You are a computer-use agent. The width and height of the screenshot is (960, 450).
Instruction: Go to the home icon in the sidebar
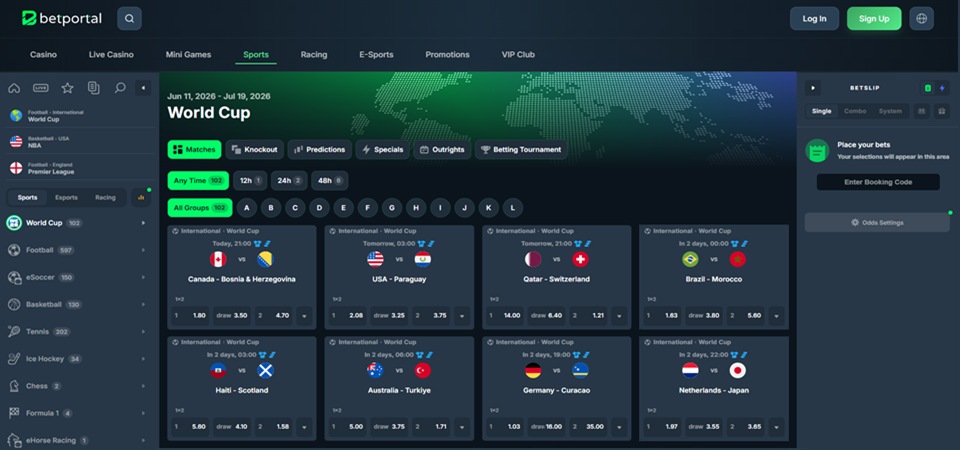pos(14,88)
